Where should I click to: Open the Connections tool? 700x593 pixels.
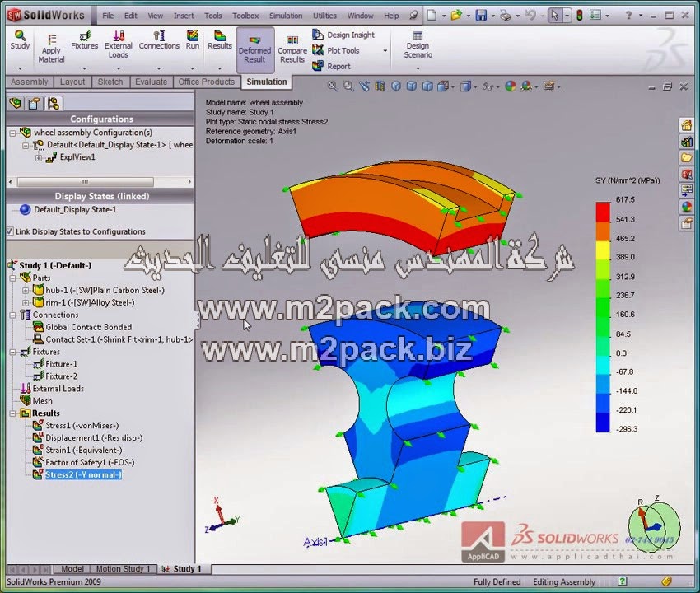tap(159, 40)
